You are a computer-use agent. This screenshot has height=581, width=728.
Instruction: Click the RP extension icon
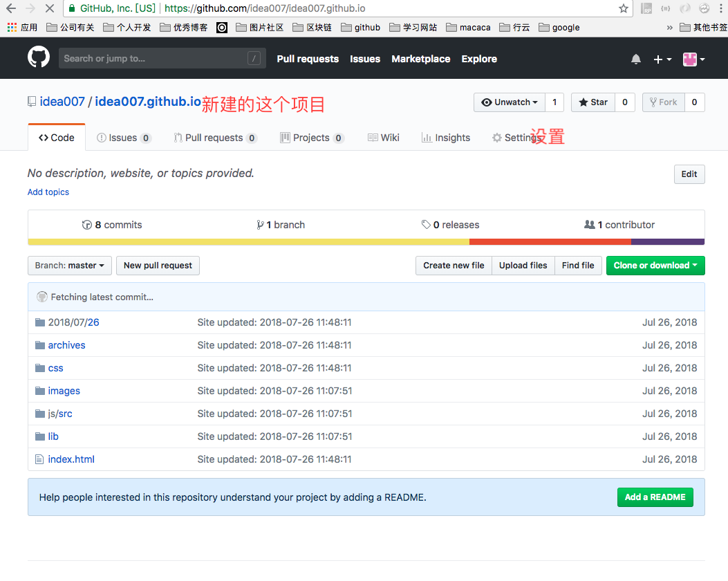646,8
